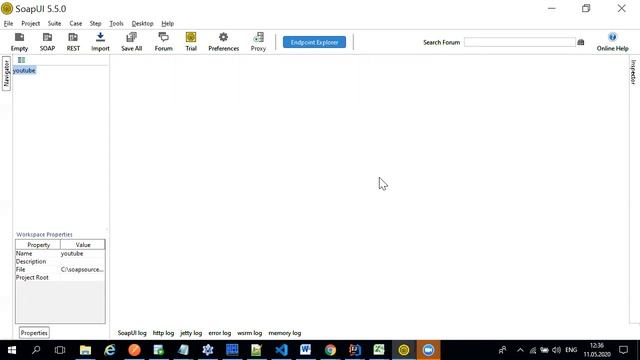Image resolution: width=640 pixels, height=360 pixels.
Task: Click the Trial toolbar icon
Action: (x=191, y=42)
